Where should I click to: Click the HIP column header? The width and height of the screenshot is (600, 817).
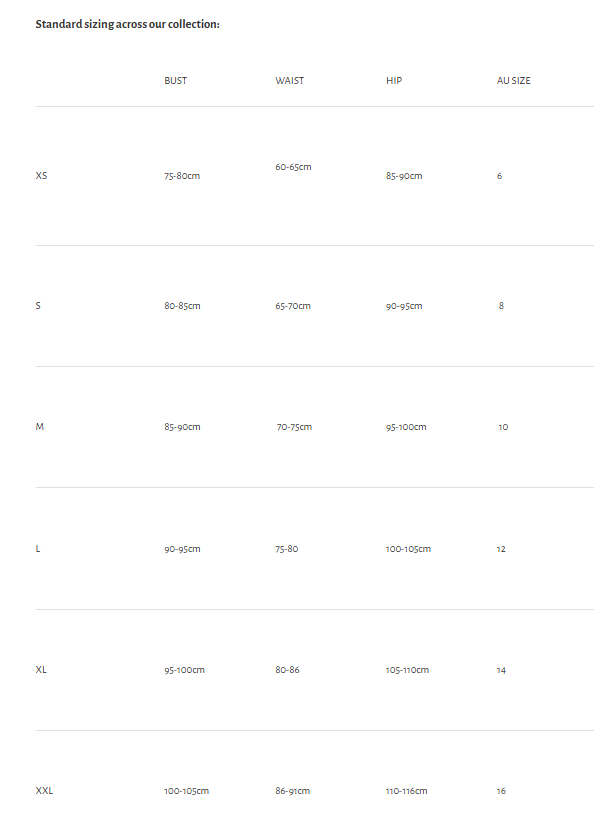(x=394, y=81)
